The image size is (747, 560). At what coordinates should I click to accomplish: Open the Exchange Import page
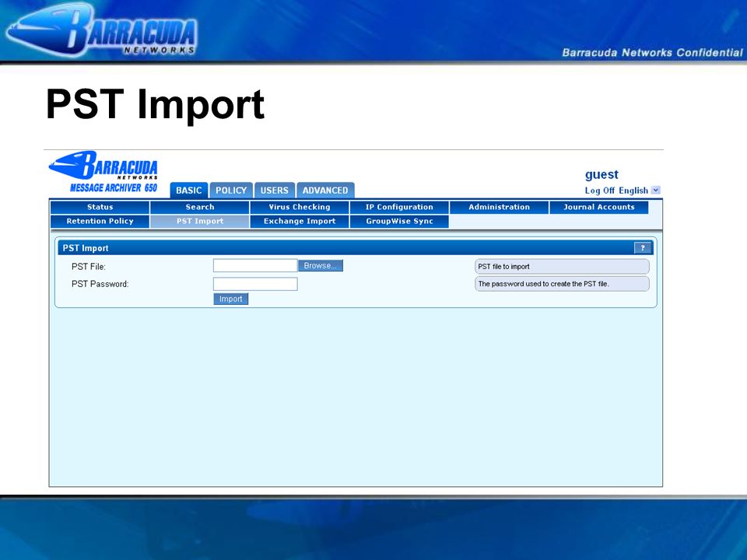click(x=300, y=222)
